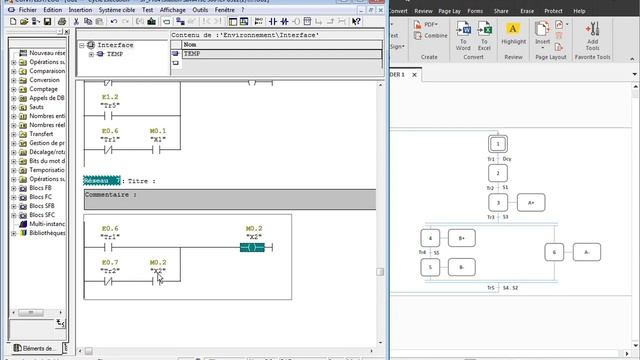Expand the Blocs FB folder
Image resolution: width=640 pixels, height=360 pixels.
(x=14, y=189)
